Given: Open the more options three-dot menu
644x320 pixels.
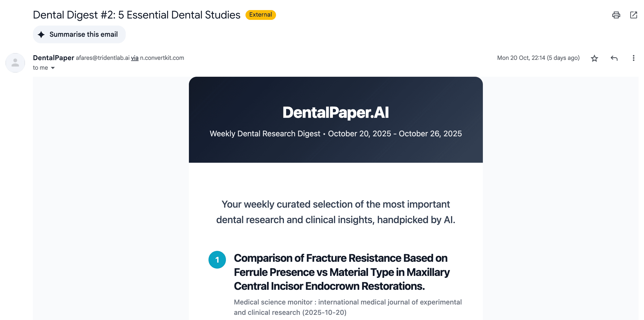Looking at the screenshot, I should pos(634,58).
